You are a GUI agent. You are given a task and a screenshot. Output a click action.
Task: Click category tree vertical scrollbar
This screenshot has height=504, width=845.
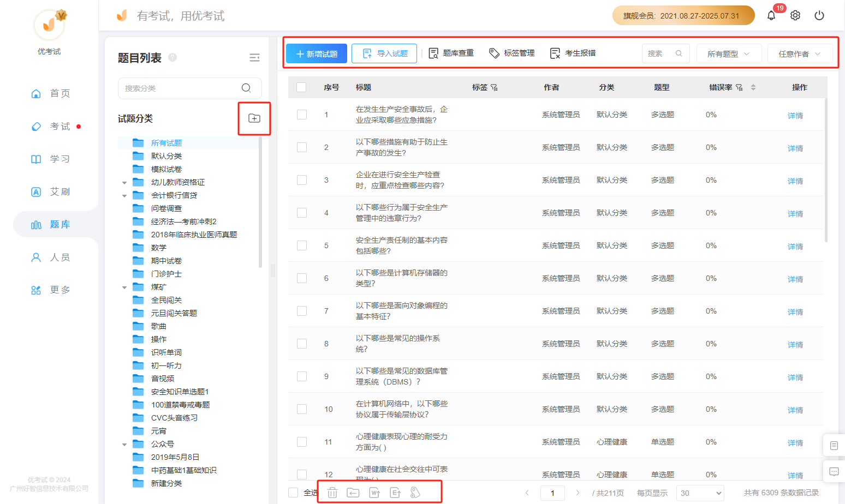[260, 202]
